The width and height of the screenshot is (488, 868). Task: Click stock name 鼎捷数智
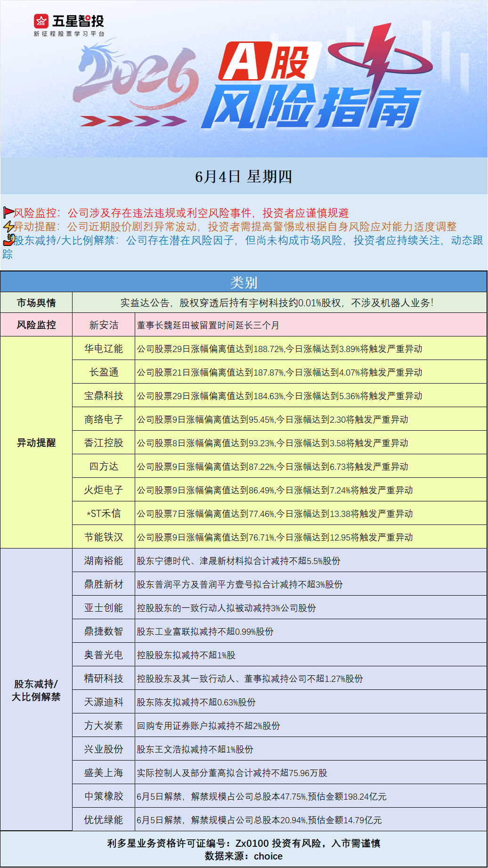pos(104,631)
